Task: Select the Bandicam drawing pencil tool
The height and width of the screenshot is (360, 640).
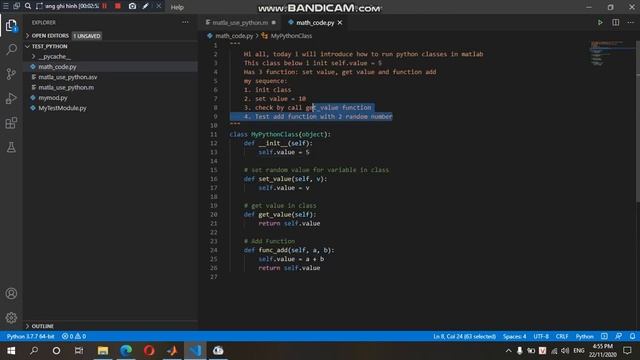Action: 145,6
